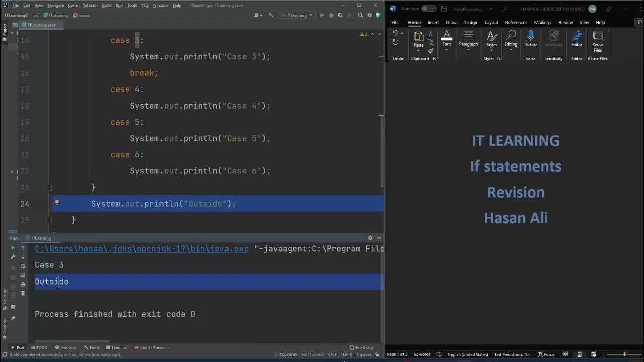Image resolution: width=644 pixels, height=362 pixels.
Task: Toggle Word AutoSave switch
Action: click(x=429, y=9)
